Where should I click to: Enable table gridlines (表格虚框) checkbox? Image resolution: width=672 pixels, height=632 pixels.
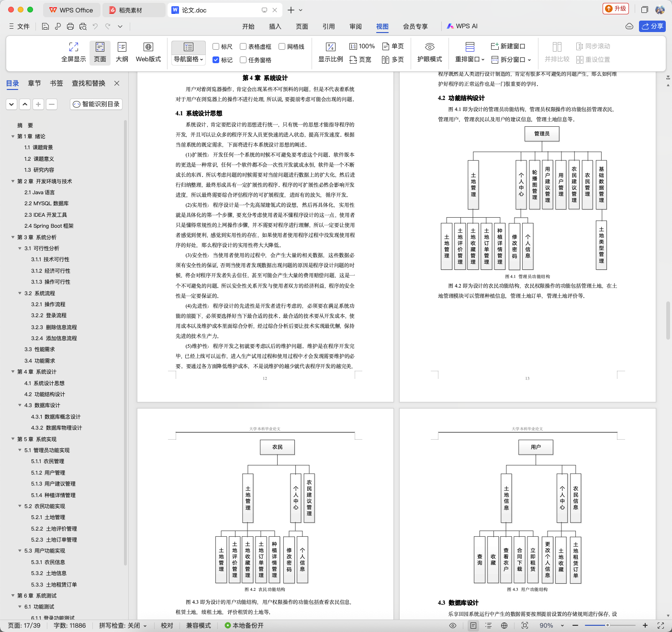pyautogui.click(x=243, y=46)
